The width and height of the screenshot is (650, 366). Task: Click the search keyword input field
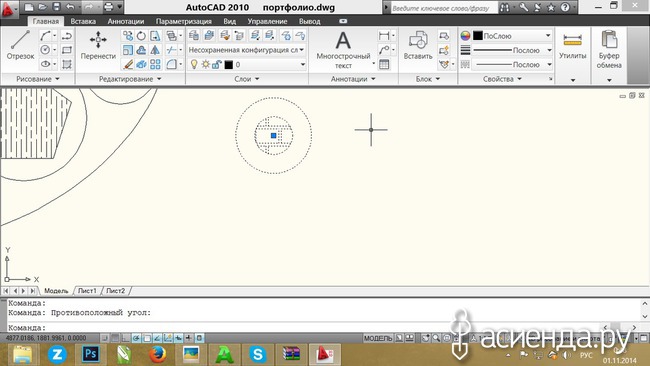coord(444,8)
